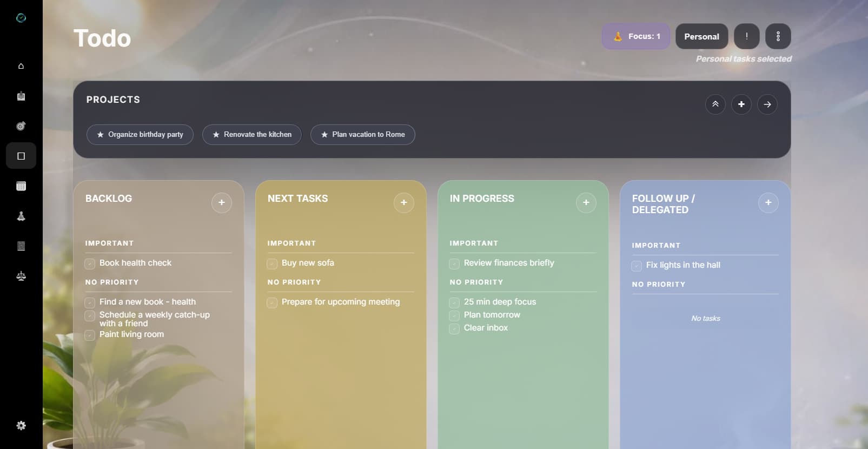Add a task to Follow Up / Delegated
The width and height of the screenshot is (868, 449).
tap(768, 203)
